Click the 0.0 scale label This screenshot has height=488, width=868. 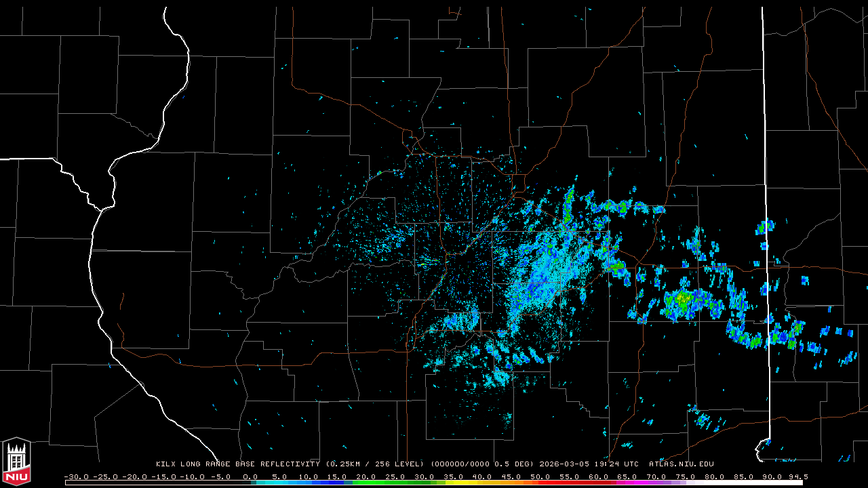(250, 477)
